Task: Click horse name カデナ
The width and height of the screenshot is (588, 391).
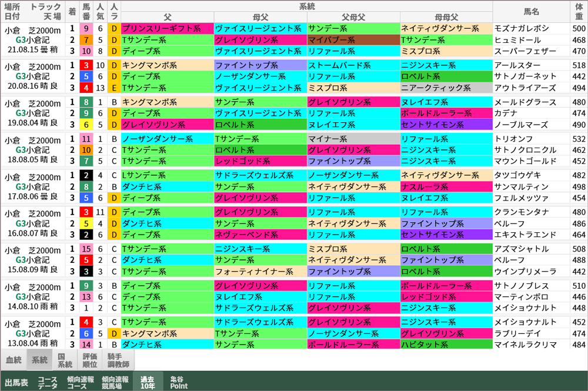Action: [x=506, y=113]
